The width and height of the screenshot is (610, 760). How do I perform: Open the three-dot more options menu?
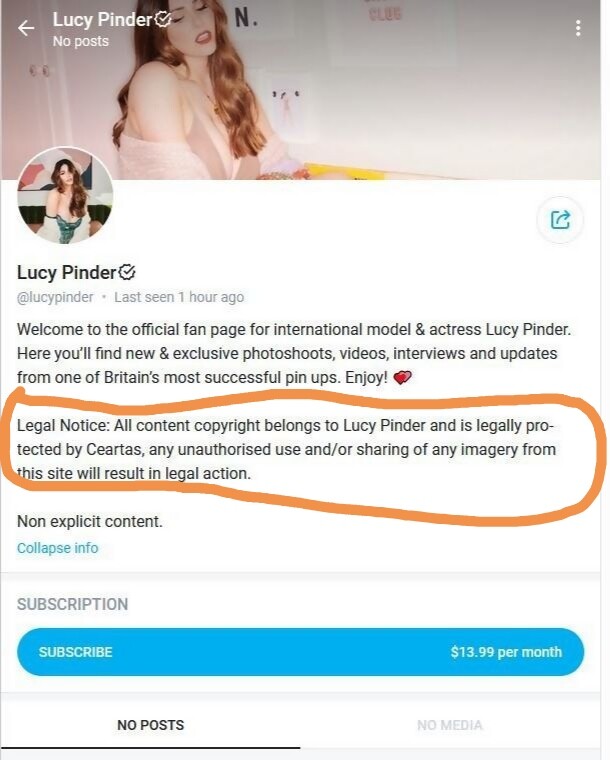(578, 28)
